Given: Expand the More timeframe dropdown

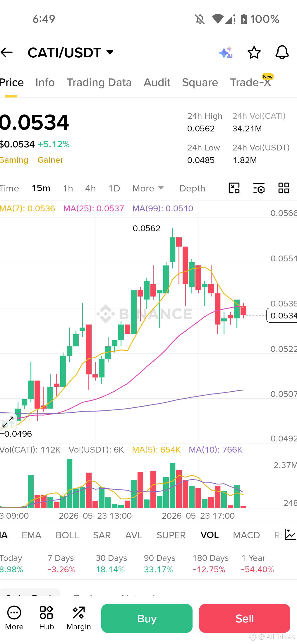Looking at the screenshot, I should click(148, 188).
